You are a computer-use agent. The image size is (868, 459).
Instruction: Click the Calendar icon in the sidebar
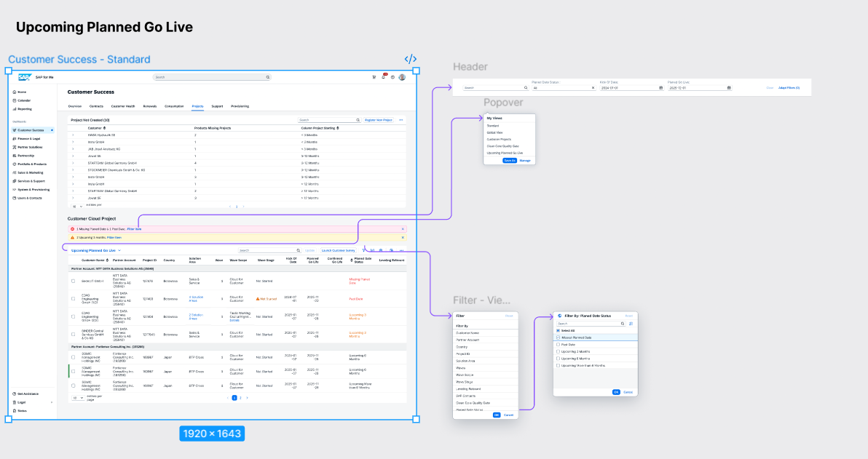pos(15,100)
